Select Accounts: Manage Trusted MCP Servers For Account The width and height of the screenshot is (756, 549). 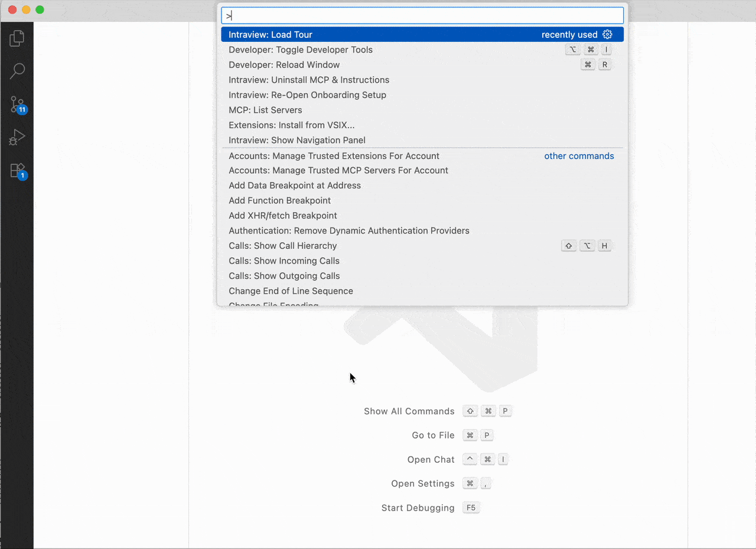(x=422, y=170)
